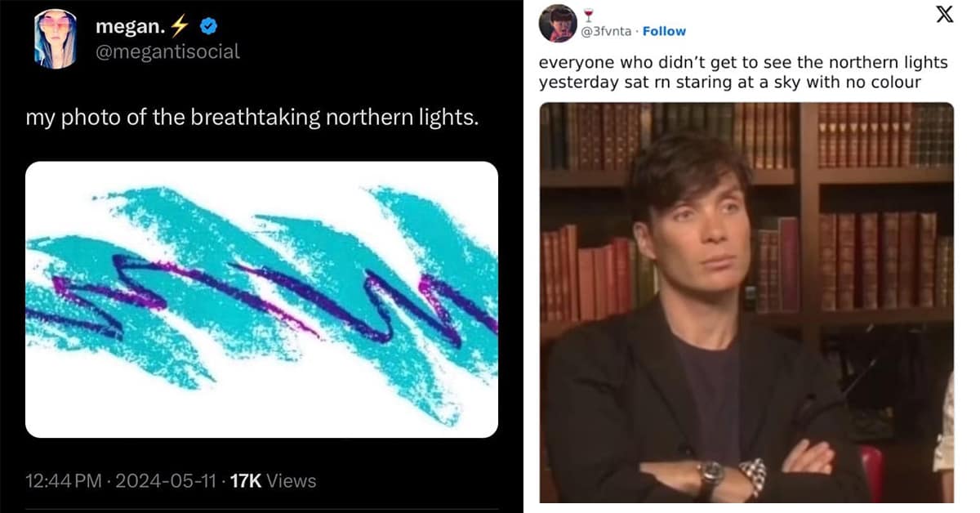Open the photo of the man with crossed arms

tap(746, 302)
